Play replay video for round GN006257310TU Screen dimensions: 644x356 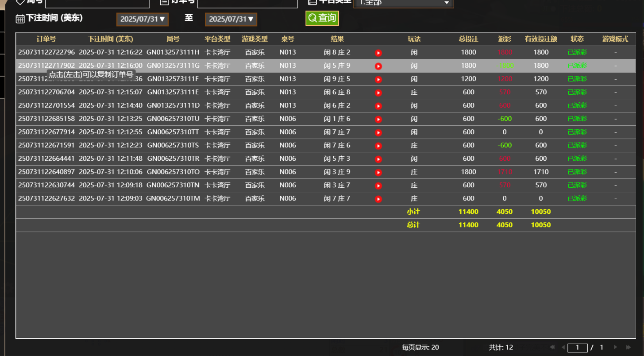(x=378, y=120)
